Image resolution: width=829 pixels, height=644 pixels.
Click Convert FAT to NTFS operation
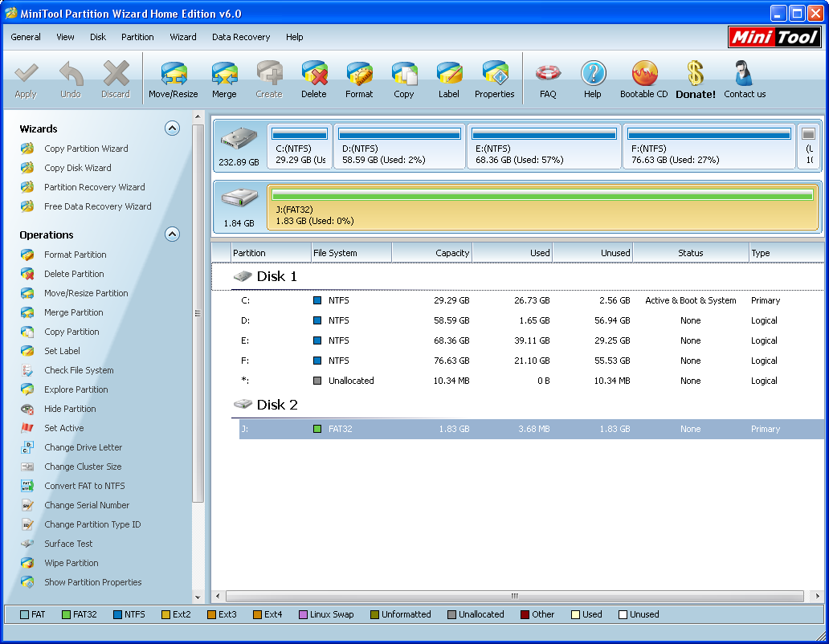[84, 486]
